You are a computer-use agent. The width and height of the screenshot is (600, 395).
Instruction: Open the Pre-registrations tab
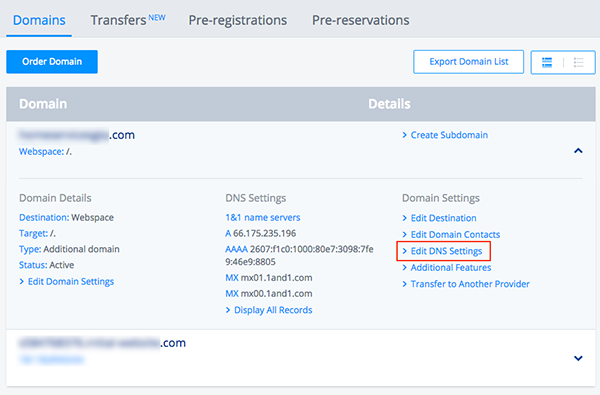(x=238, y=20)
